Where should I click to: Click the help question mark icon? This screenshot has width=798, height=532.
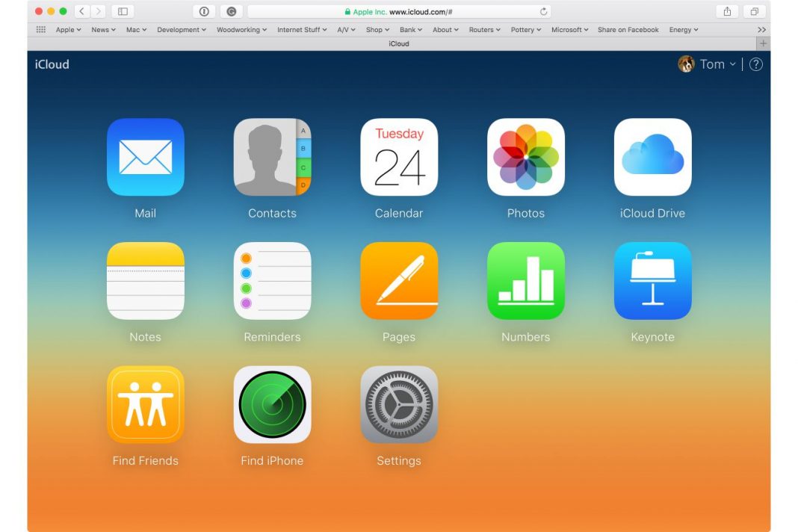pos(755,65)
